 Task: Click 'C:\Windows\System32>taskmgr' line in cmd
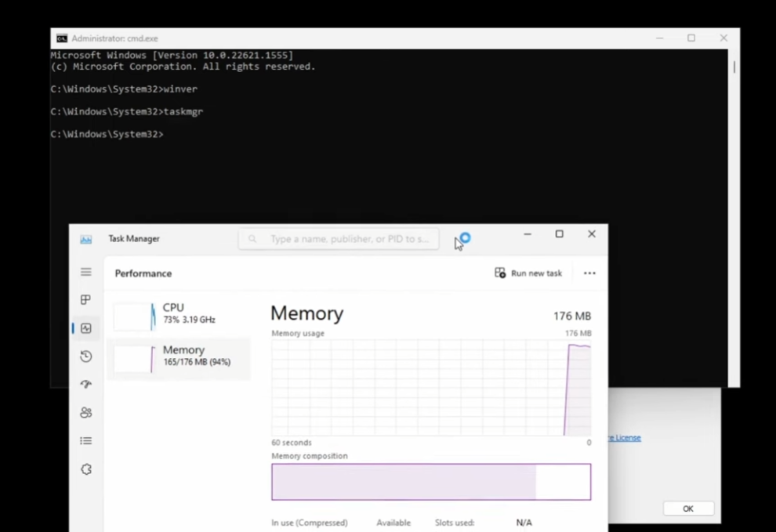pyautogui.click(x=127, y=112)
